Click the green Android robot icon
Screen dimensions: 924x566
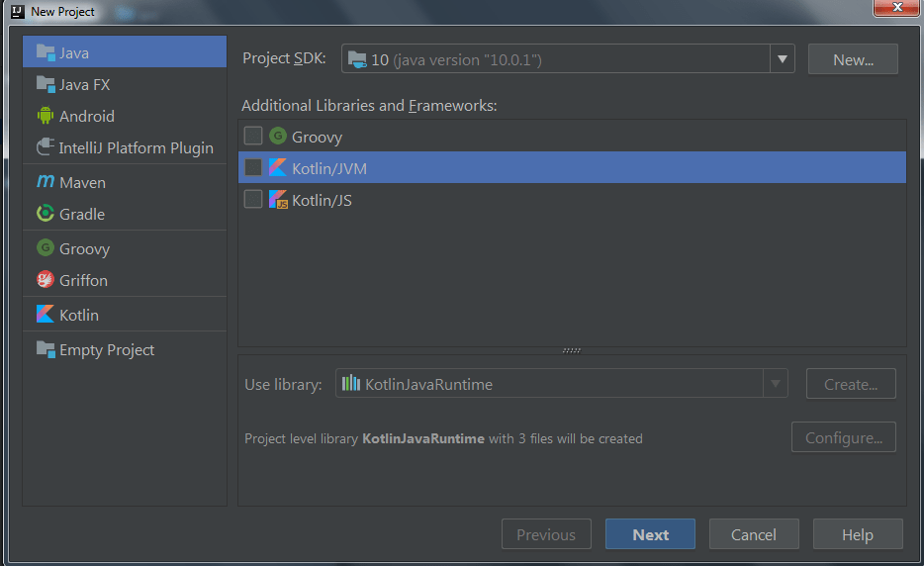(46, 116)
